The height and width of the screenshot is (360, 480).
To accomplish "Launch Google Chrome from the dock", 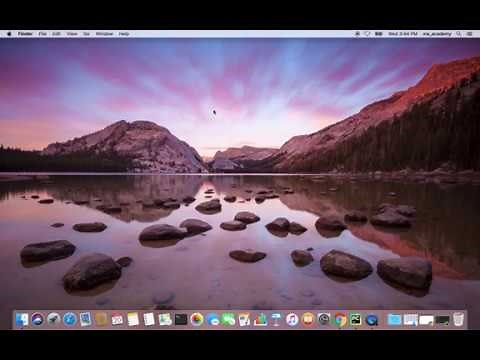I will coord(340,320).
